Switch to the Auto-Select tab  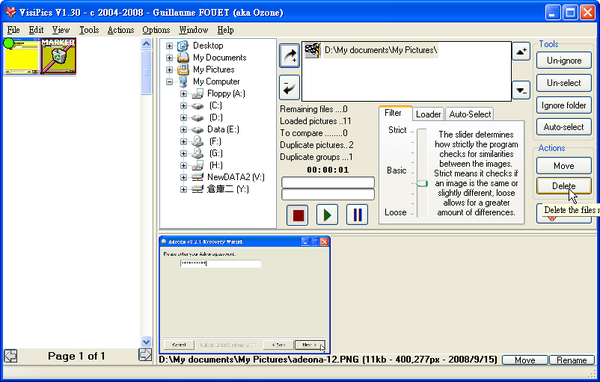470,114
